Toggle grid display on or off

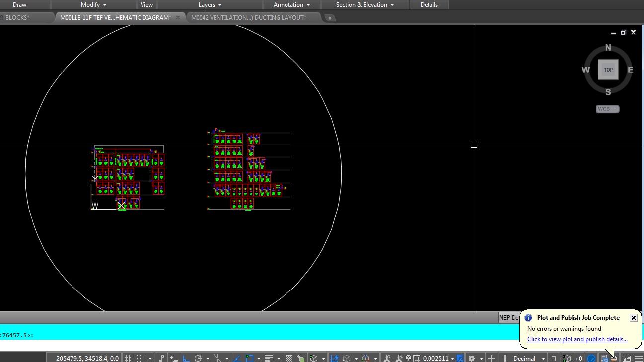[x=129, y=358]
